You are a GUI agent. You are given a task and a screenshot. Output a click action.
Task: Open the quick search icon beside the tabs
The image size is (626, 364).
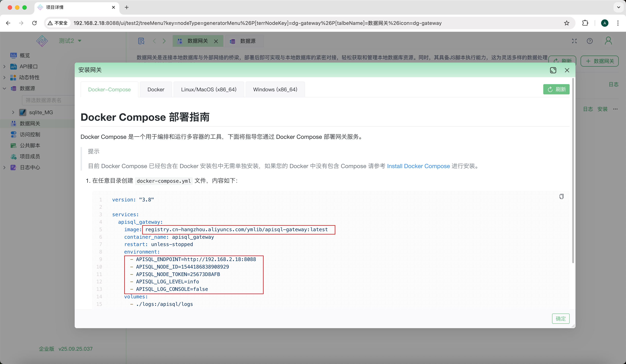pyautogui.click(x=141, y=41)
